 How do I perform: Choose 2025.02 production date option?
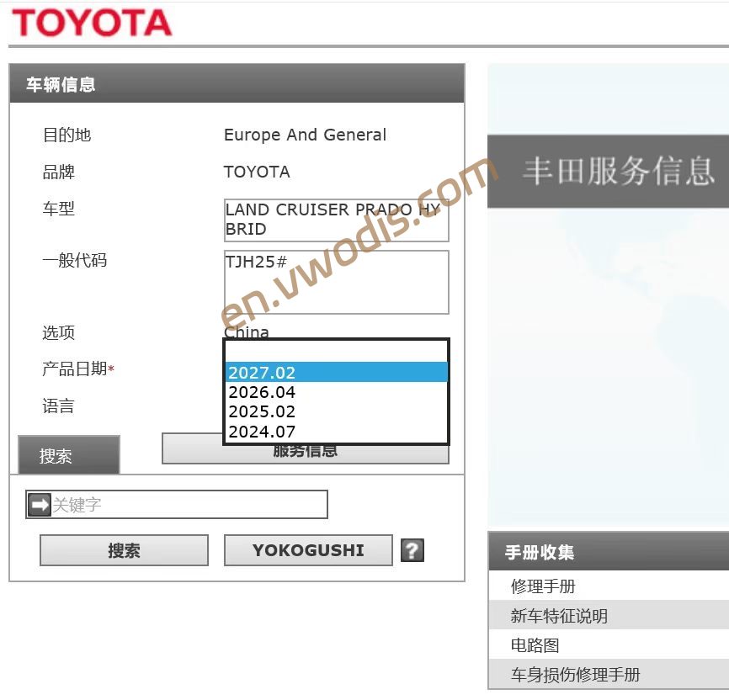point(337,411)
